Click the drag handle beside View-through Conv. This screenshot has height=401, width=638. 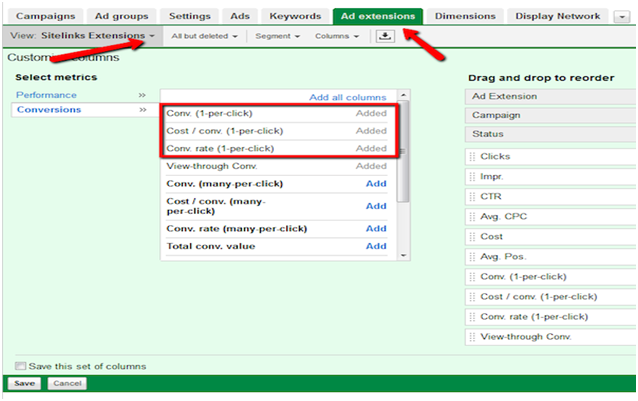pos(472,337)
